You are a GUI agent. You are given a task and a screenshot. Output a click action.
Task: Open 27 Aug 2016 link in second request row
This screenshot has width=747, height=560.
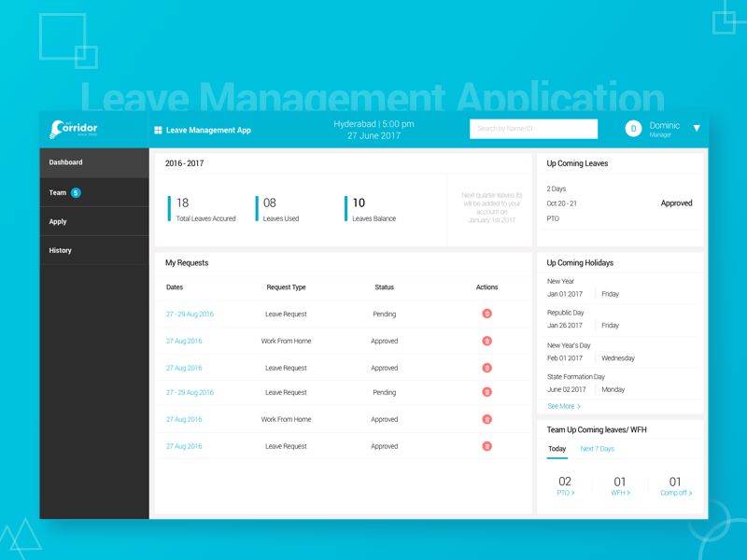(x=184, y=341)
